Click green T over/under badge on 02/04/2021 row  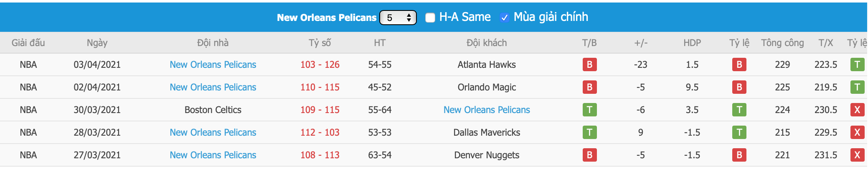[x=857, y=87]
